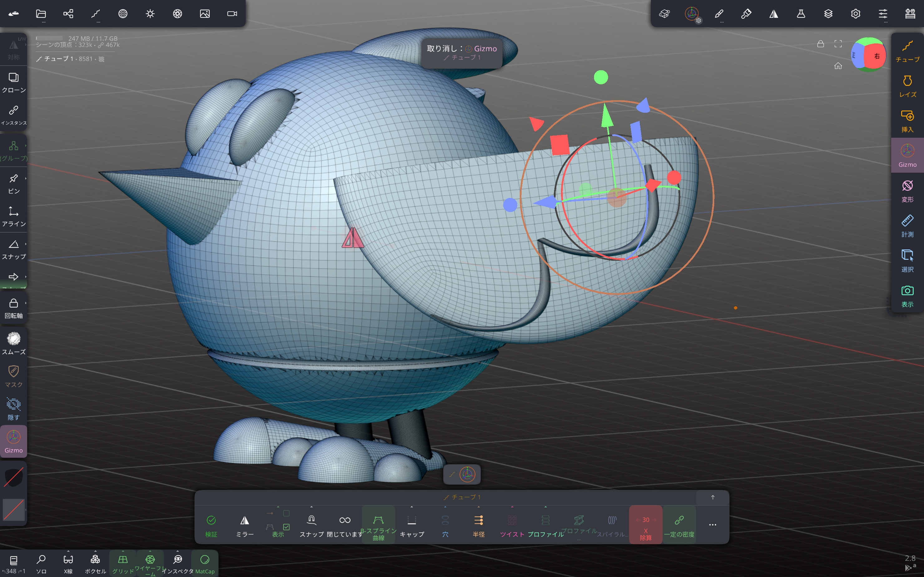924x577 pixels.
Task: Click the スムーズ smooth button
Action: (x=14, y=343)
